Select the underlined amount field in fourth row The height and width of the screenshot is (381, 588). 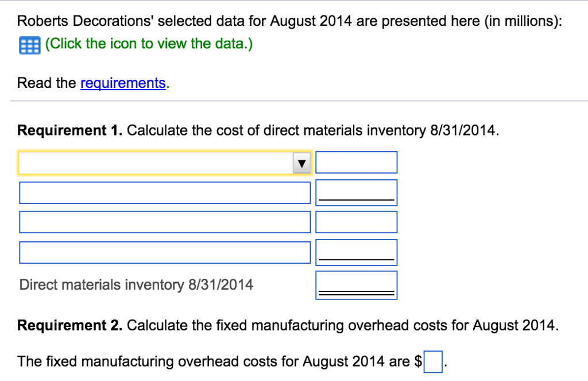tap(356, 252)
